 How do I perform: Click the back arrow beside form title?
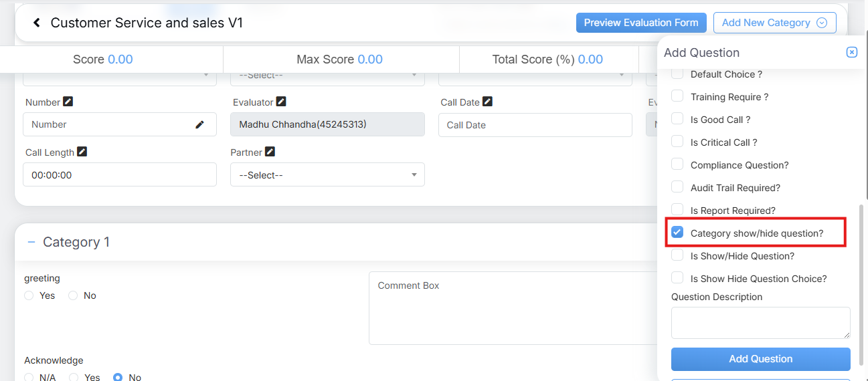(37, 23)
